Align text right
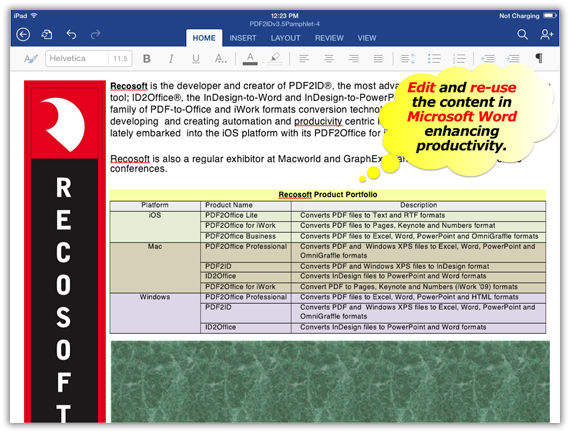This screenshot has height=433, width=570. [x=353, y=59]
